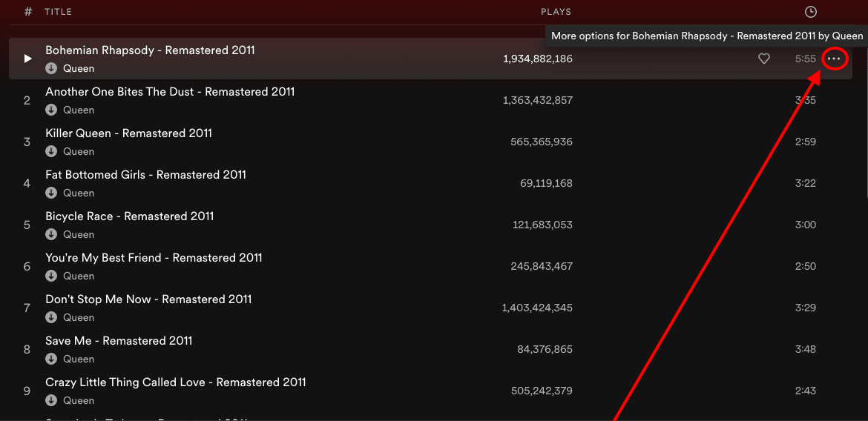Click the downloaded icon under Don't Stop Me Now
The height and width of the screenshot is (421, 868).
[x=51, y=317]
